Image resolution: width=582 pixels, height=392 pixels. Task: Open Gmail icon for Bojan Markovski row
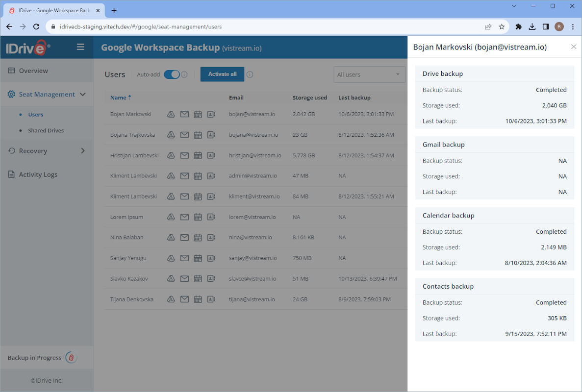pyautogui.click(x=184, y=114)
